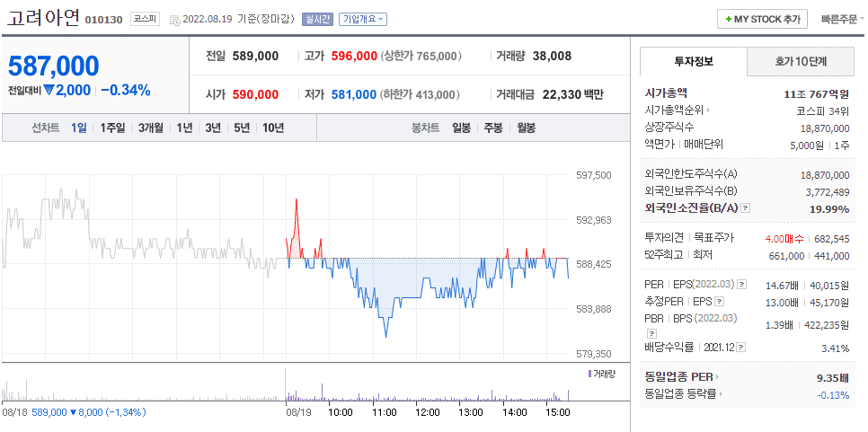Select the 1주일 line chart period

(113, 128)
